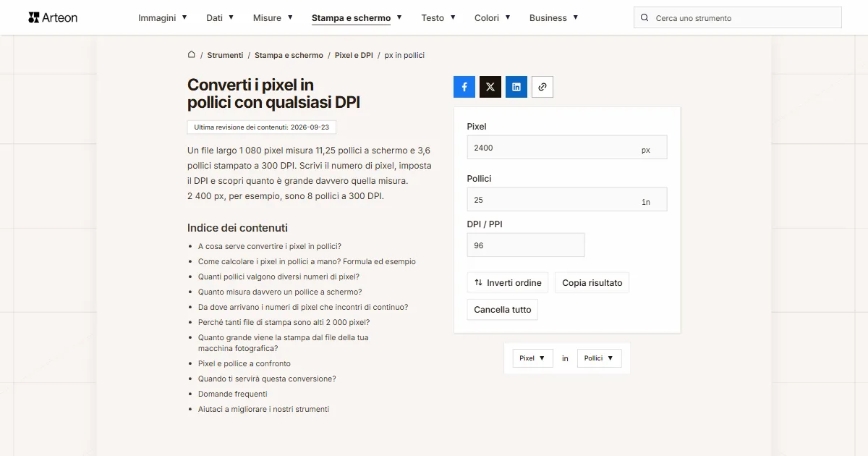Open the Pixel e DPI breadcrumb link

pos(354,55)
